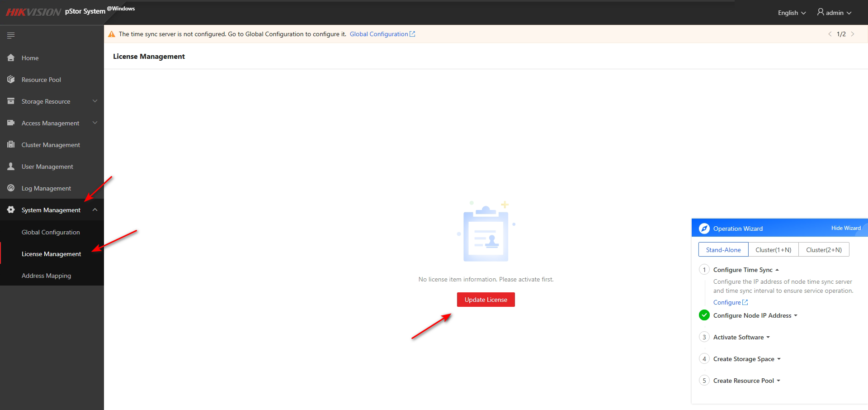868x410 pixels.
Task: Click the Cluster Management building icon
Action: coord(11,144)
